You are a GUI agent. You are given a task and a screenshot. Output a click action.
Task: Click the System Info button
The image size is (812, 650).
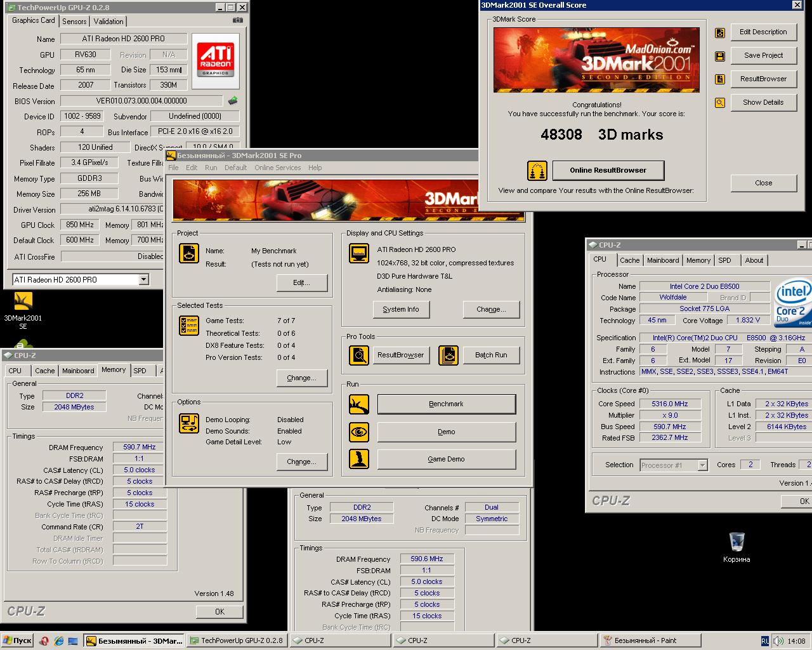pyautogui.click(x=401, y=309)
